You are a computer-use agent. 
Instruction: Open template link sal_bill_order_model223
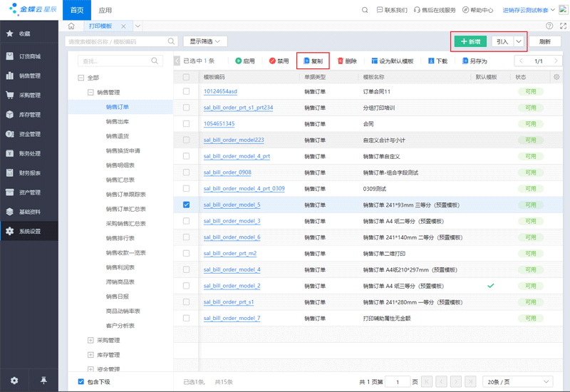click(234, 140)
